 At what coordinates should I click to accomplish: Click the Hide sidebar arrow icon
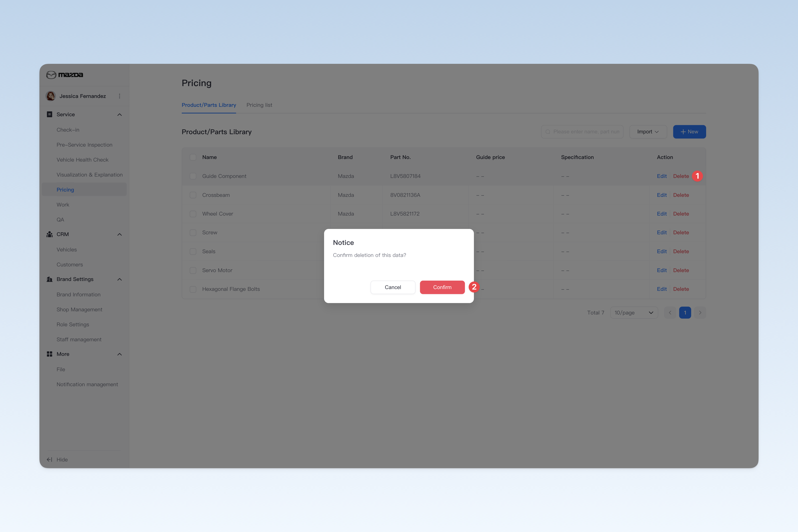pos(49,459)
